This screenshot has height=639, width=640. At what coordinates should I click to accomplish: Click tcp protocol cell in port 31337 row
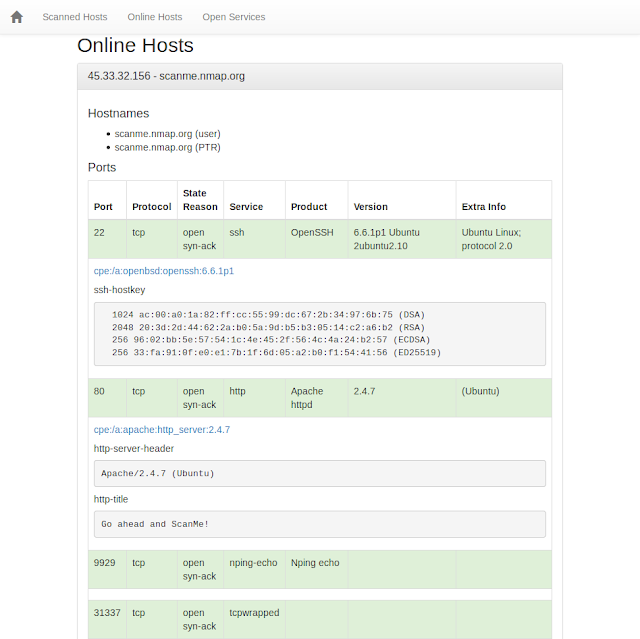pos(152,619)
